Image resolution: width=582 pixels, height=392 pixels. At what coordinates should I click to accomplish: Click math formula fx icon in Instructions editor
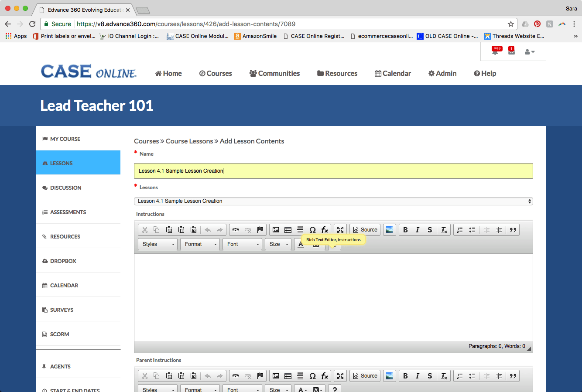click(325, 230)
